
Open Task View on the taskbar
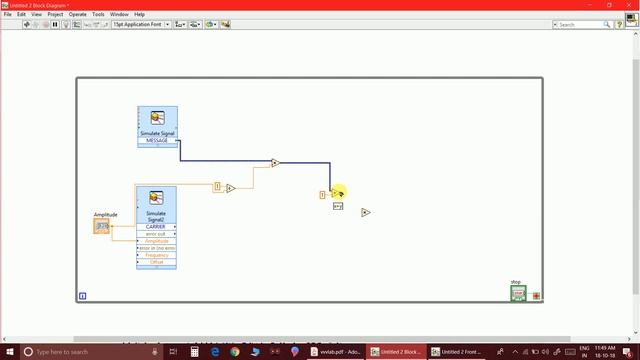173,352
